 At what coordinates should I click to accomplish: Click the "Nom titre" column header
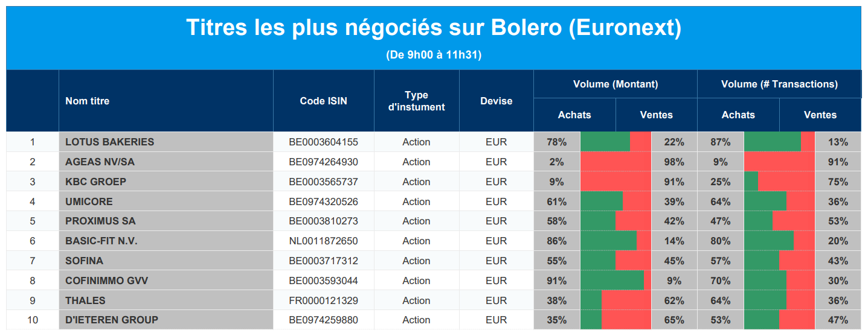(87, 101)
